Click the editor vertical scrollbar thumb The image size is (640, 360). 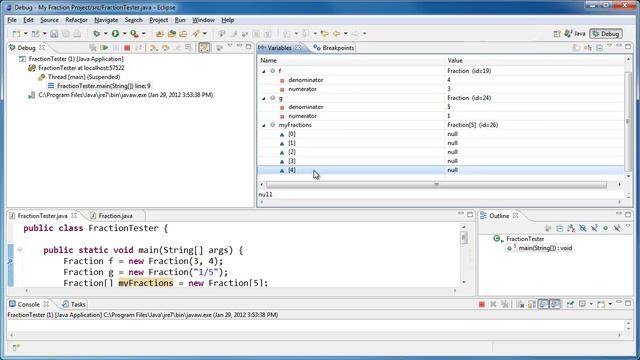tap(464, 238)
